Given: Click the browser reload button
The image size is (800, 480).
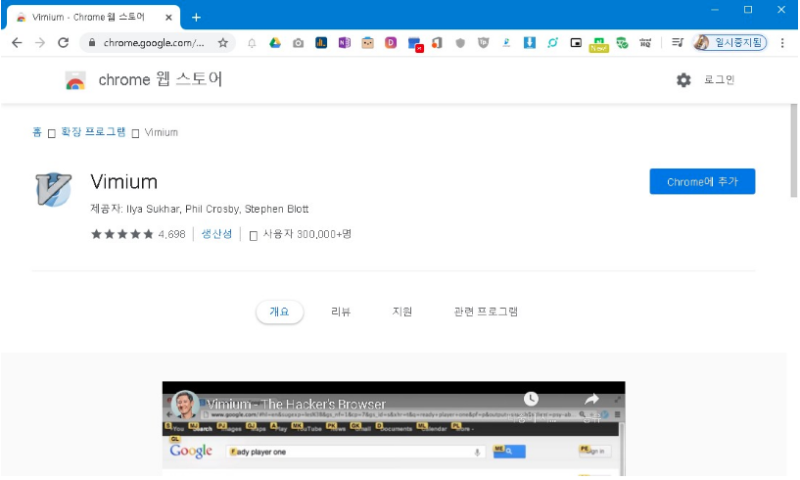Looking at the screenshot, I should [63, 43].
